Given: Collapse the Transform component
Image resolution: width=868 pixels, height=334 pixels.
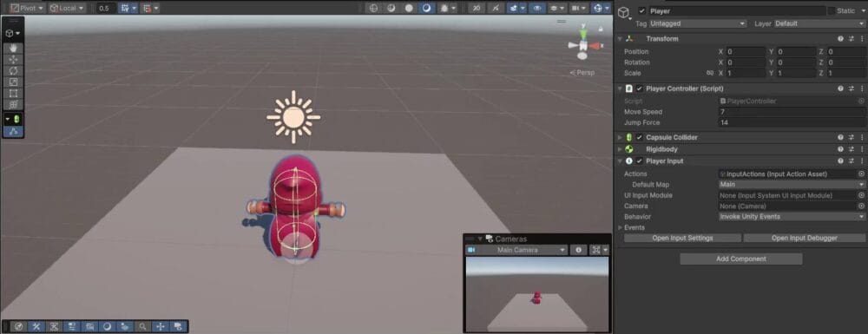Looking at the screenshot, I should tap(620, 39).
